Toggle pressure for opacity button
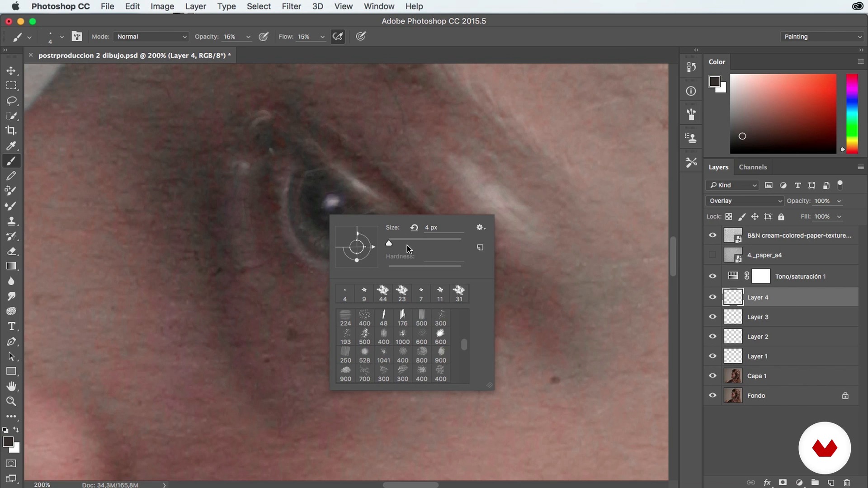Viewport: 868px width, 488px height. pyautogui.click(x=264, y=37)
